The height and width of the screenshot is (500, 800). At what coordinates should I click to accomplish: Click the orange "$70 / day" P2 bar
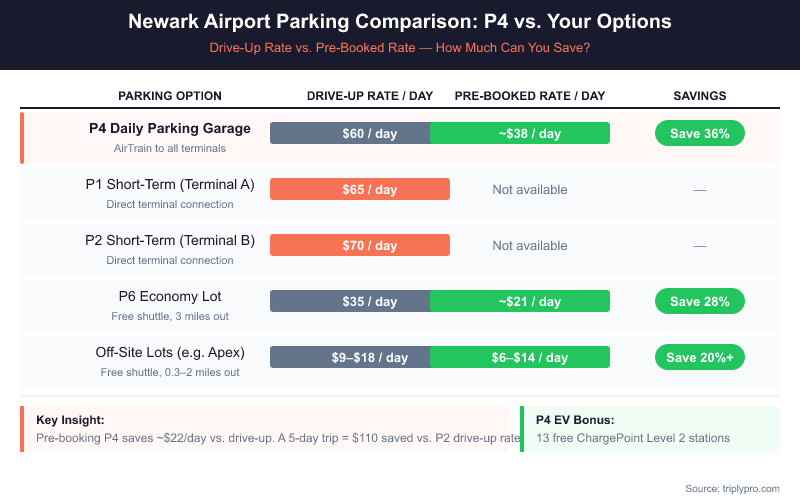[360, 246]
